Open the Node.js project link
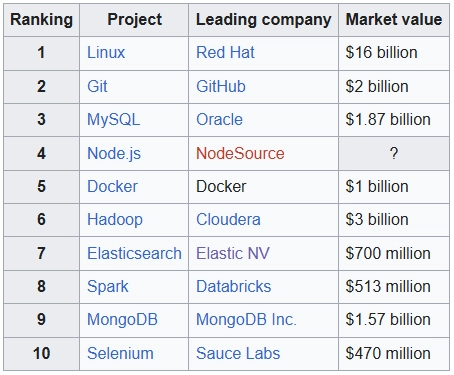454x375 pixels. (114, 154)
